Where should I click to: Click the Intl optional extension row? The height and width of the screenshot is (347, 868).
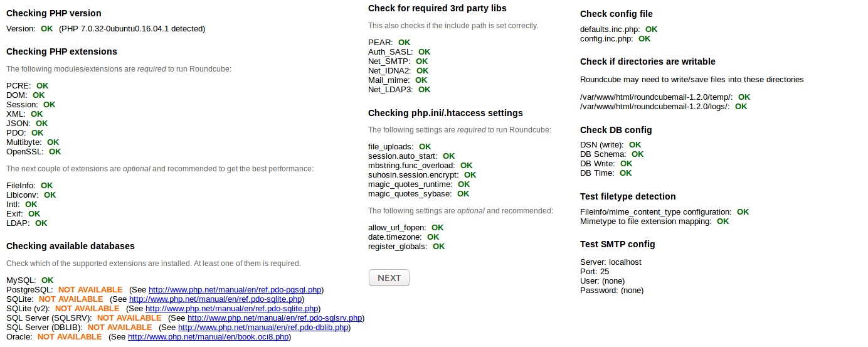(x=22, y=204)
